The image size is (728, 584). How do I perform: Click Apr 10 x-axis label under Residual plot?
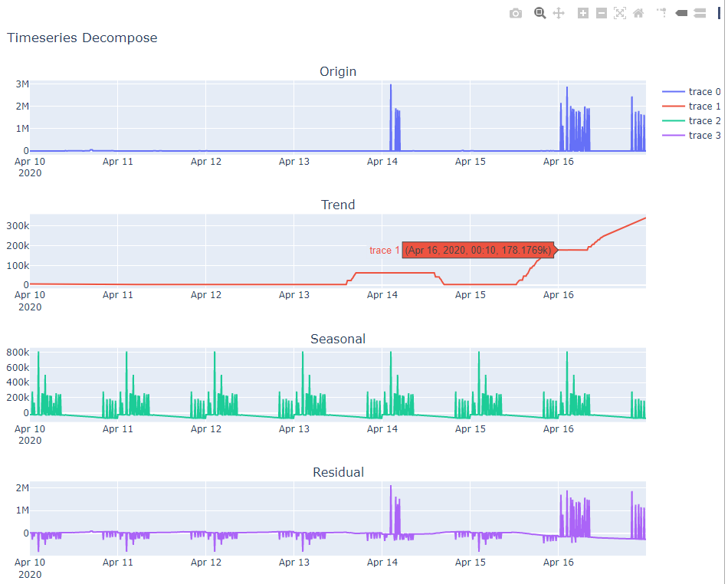click(x=30, y=563)
